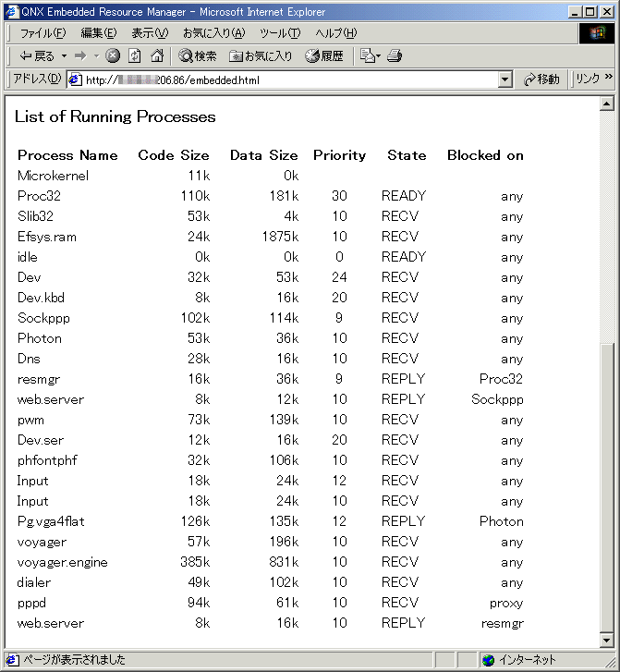
Task: Click the pppd process name
Action: (31, 604)
